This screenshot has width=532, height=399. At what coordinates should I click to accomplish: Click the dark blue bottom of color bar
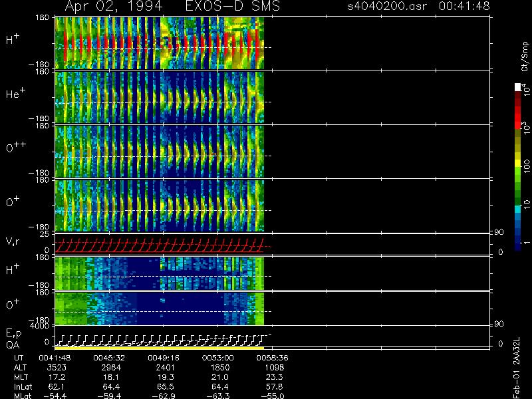point(518,247)
